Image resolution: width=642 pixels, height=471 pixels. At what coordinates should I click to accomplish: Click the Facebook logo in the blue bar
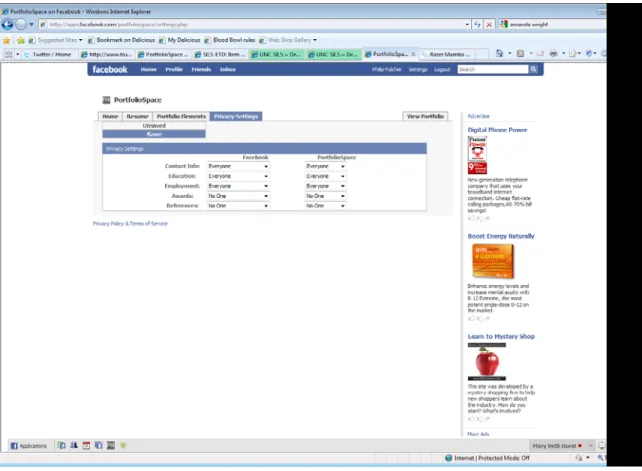click(x=110, y=69)
